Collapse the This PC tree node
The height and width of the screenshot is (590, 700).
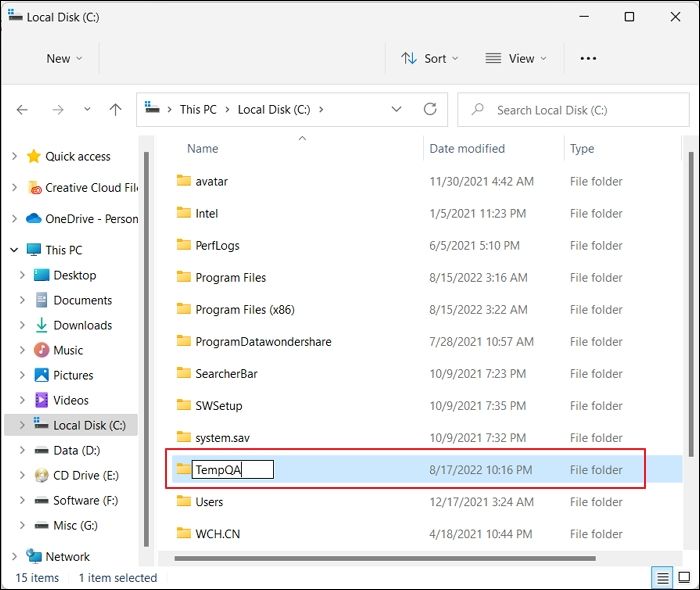[x=14, y=250]
